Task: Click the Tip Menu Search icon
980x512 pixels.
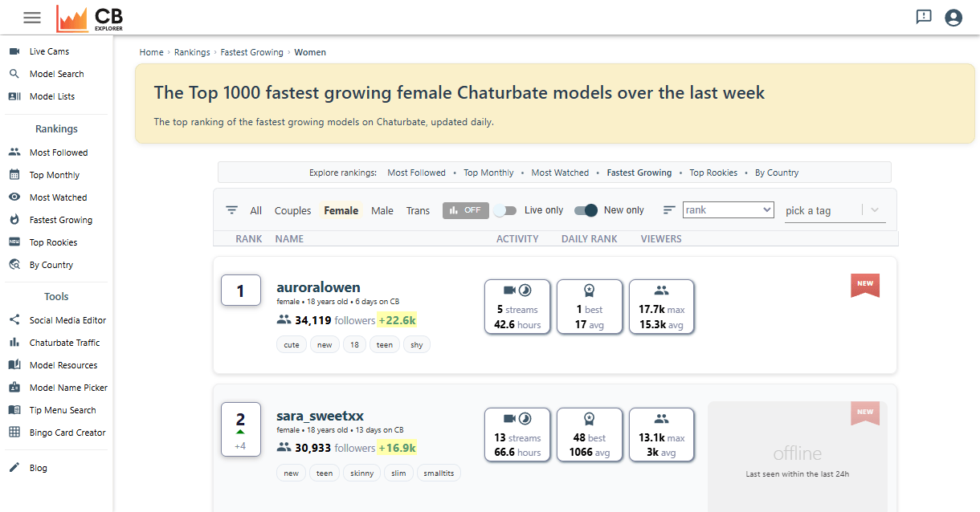Action: 14,410
